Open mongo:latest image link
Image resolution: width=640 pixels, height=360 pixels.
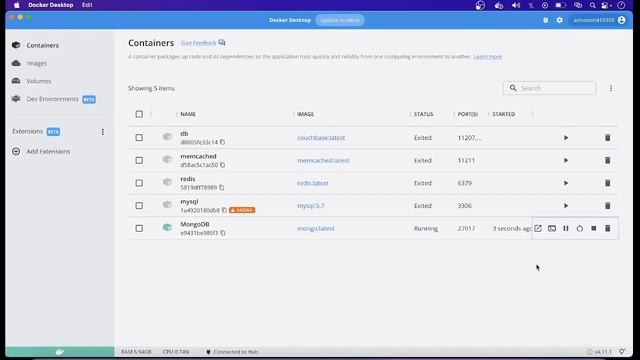(316, 229)
